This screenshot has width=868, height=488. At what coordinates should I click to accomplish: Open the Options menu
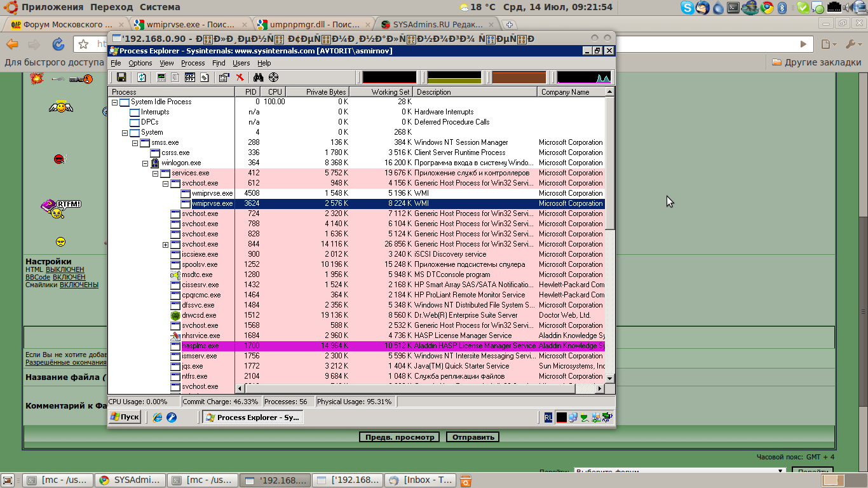click(140, 63)
